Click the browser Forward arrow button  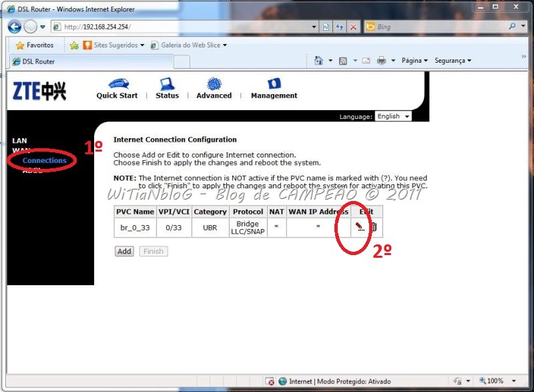(x=31, y=26)
